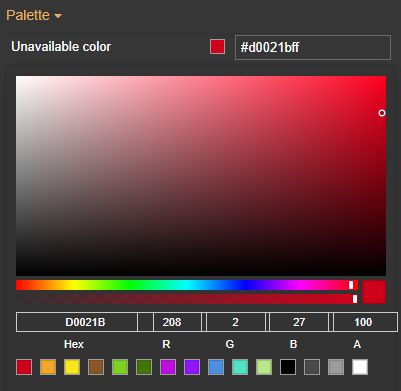
Task: Select the pale lime preset swatch
Action: (264, 367)
